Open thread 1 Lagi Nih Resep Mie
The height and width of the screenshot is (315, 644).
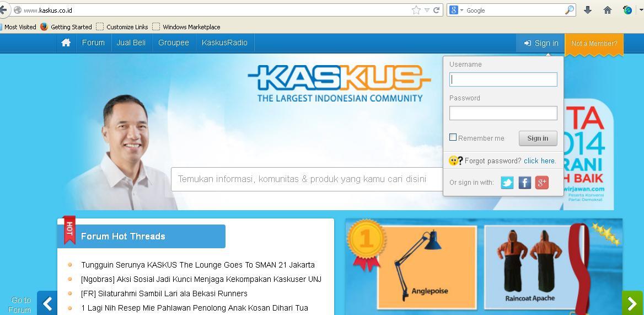coord(195,308)
